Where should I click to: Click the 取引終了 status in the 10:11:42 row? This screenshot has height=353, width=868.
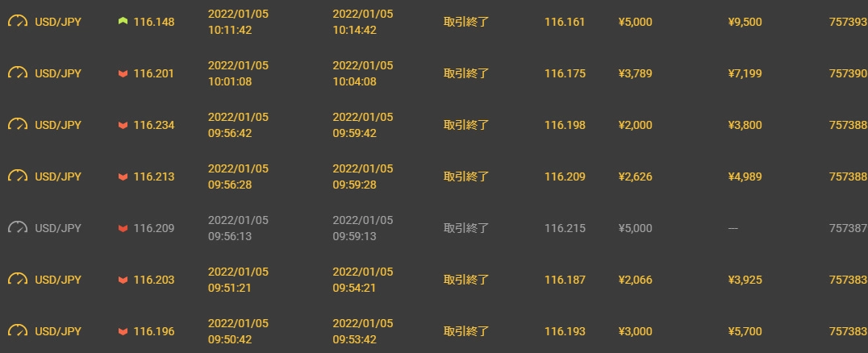[466, 22]
